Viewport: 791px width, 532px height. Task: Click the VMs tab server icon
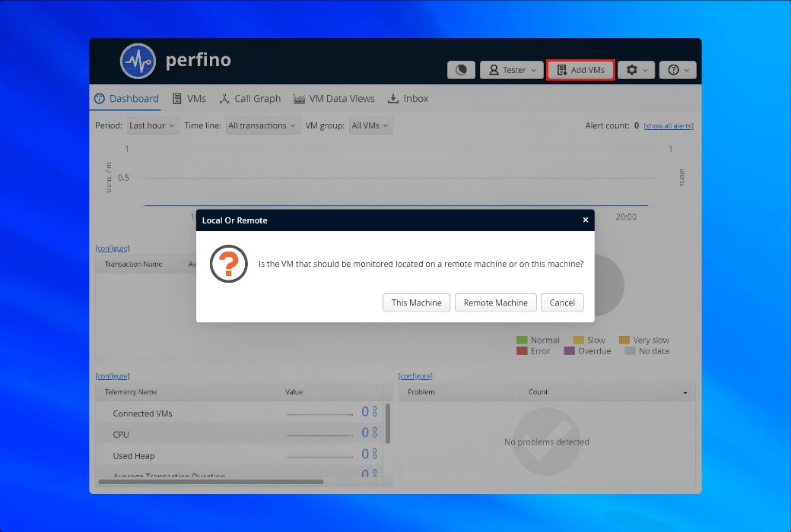click(x=176, y=99)
